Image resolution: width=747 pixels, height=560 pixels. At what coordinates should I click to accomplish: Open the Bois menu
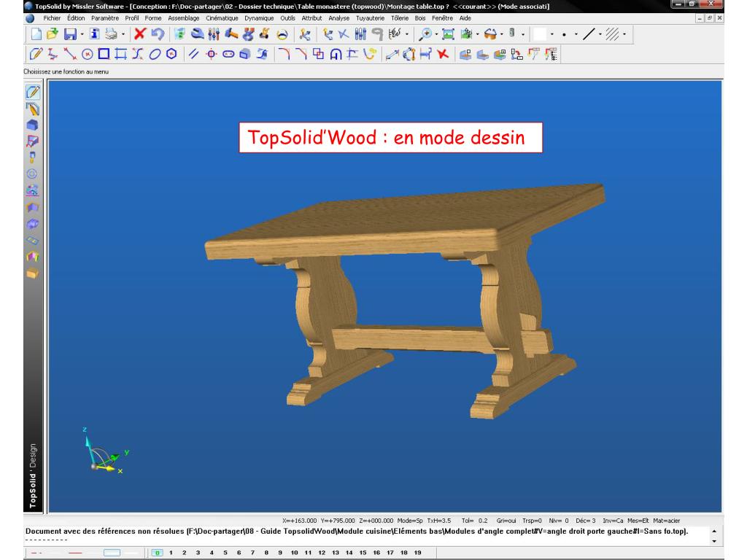(x=419, y=17)
